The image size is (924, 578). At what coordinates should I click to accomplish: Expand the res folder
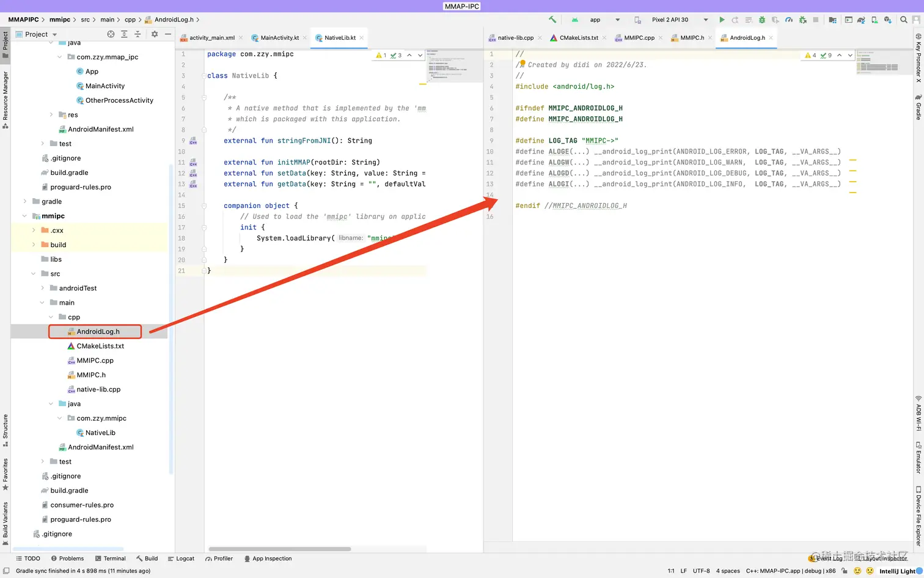pos(51,115)
